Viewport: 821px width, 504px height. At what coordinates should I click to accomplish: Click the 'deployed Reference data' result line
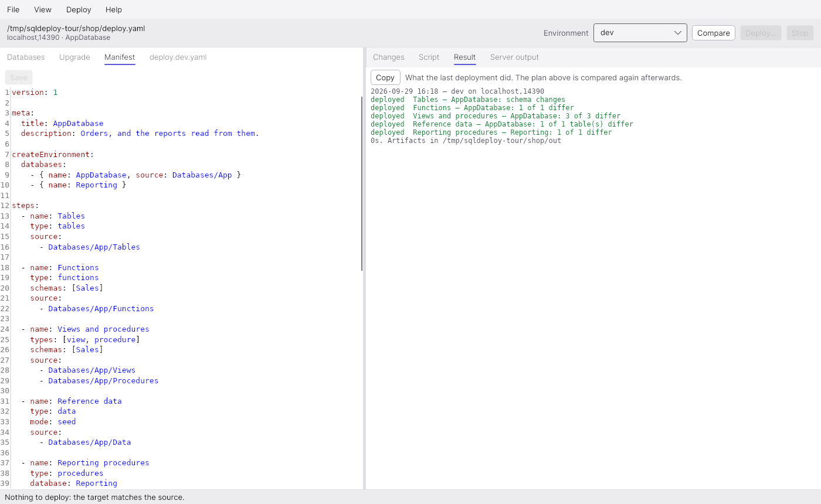[502, 124]
